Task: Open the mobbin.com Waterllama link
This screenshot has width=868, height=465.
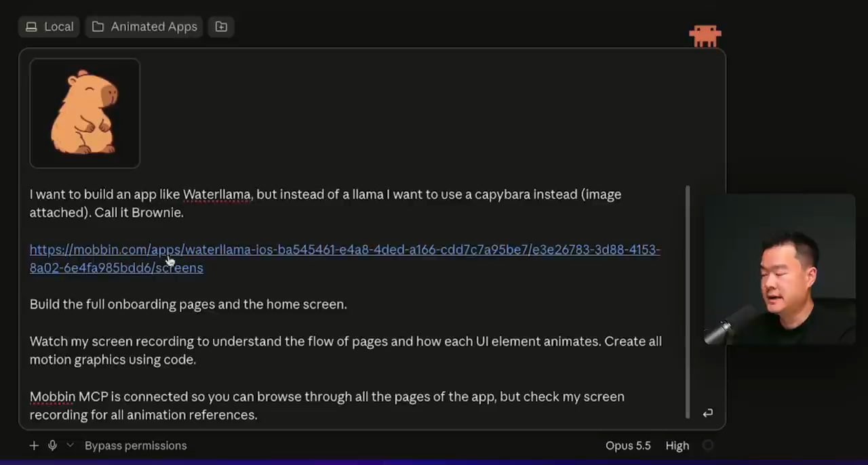Action: click(344, 258)
